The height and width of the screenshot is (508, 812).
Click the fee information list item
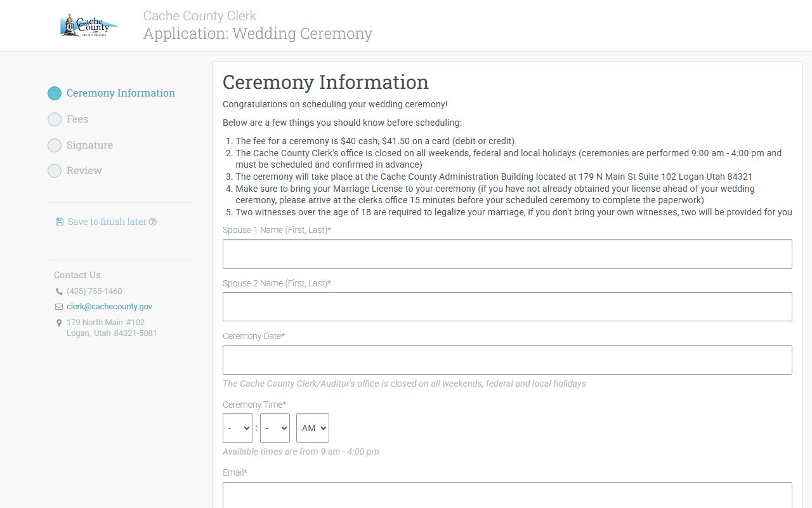pyautogui.click(x=375, y=141)
